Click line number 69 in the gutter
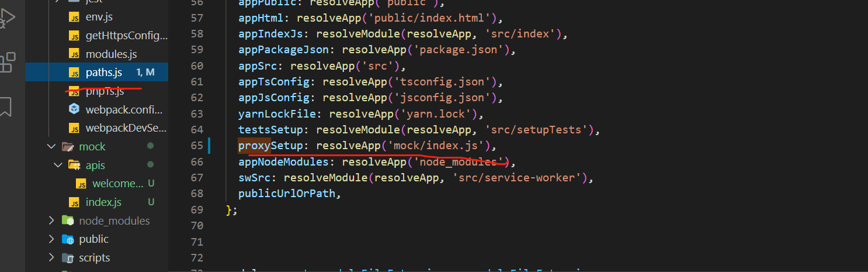 tap(196, 209)
